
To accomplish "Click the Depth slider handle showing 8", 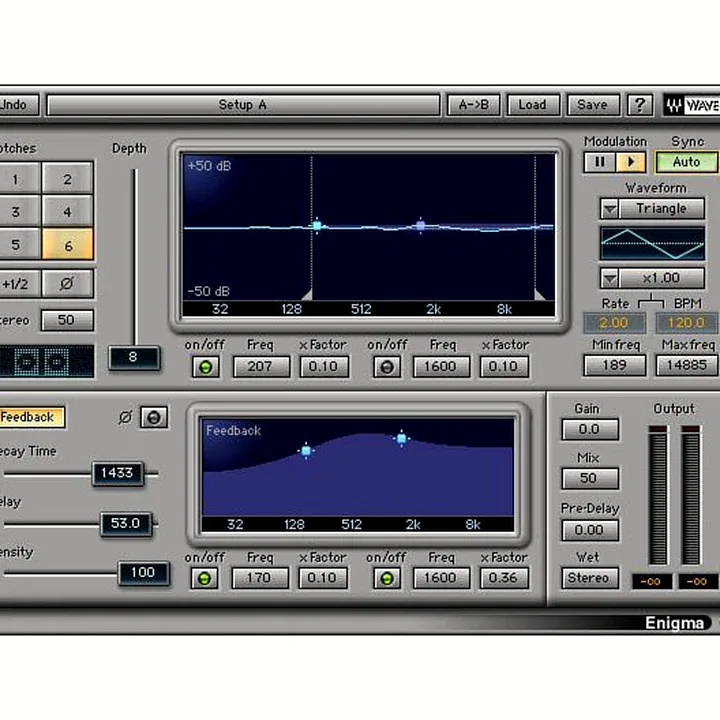I will [134, 358].
